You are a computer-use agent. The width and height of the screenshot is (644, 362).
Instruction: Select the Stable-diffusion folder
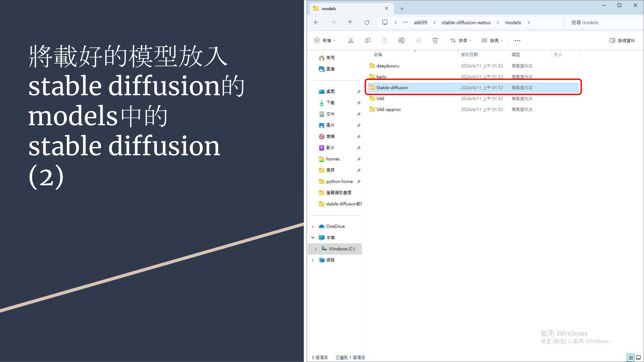(x=473, y=87)
